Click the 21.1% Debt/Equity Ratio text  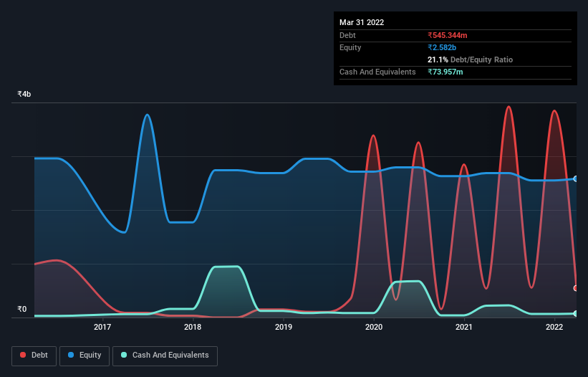pyautogui.click(x=470, y=59)
